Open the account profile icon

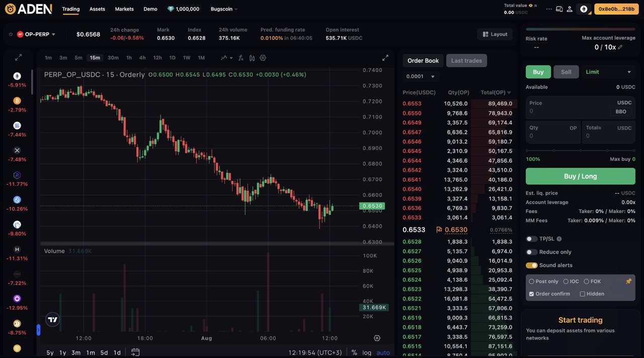[x=570, y=9]
